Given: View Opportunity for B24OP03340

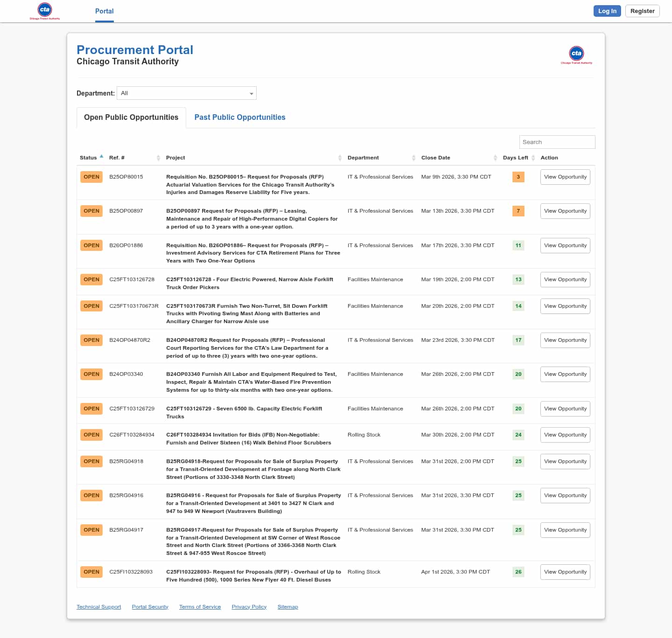Looking at the screenshot, I should (565, 374).
